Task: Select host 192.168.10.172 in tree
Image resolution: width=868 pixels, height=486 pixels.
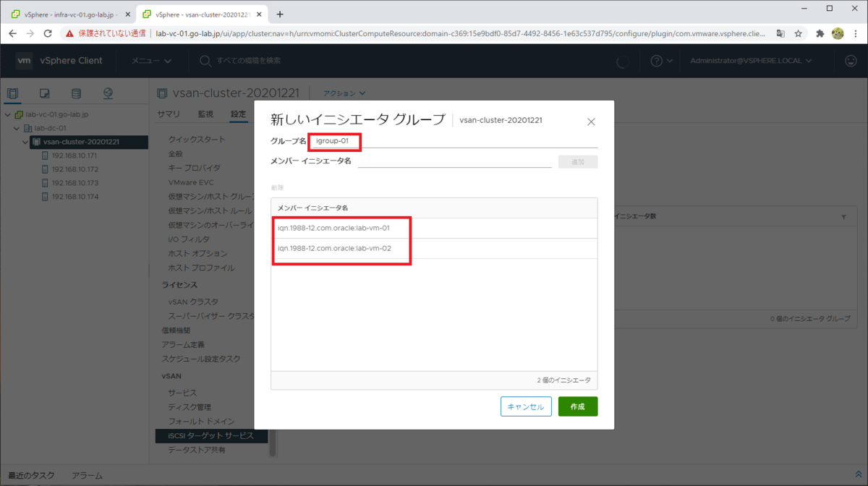Action: [75, 169]
